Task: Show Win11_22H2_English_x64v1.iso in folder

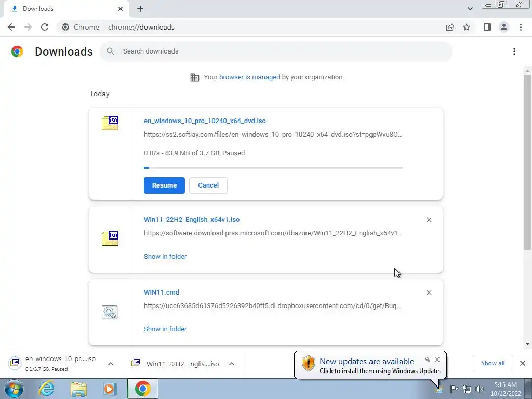Action: [165, 257]
